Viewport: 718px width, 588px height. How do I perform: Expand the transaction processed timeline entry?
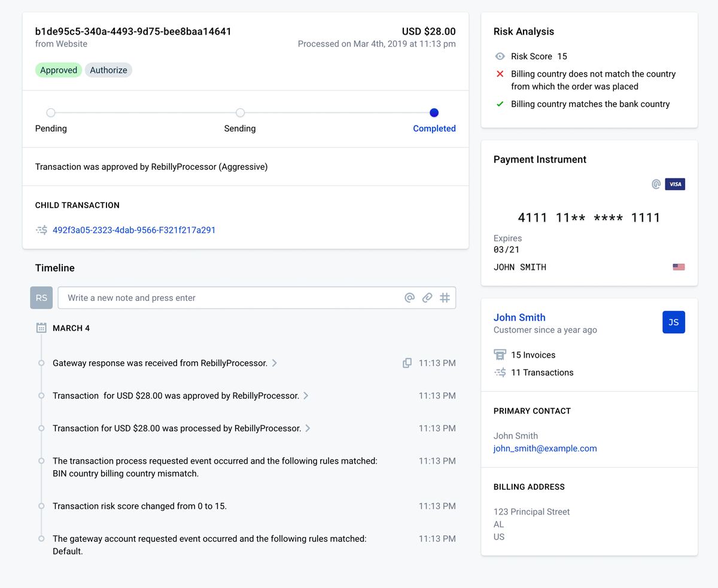[308, 428]
